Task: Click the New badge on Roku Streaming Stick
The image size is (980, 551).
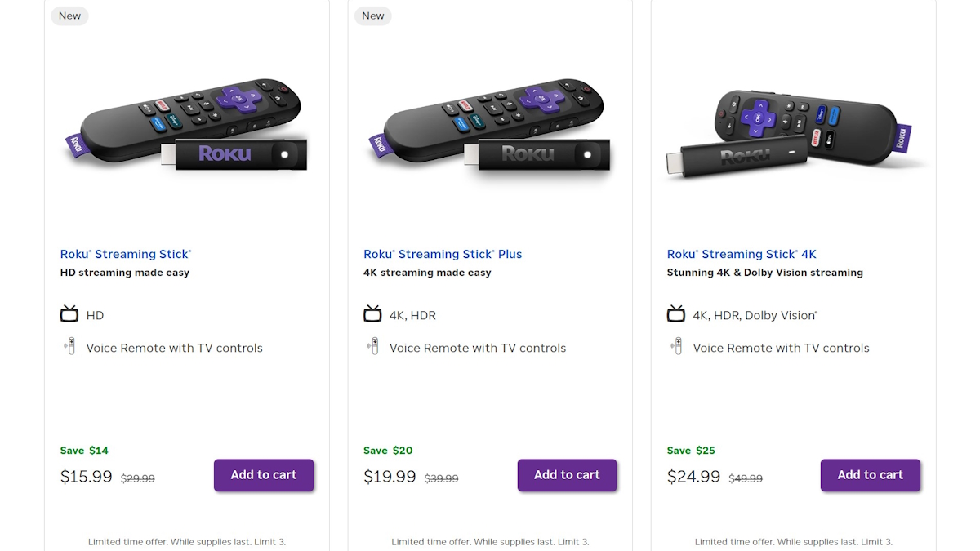Action: pyautogui.click(x=69, y=16)
